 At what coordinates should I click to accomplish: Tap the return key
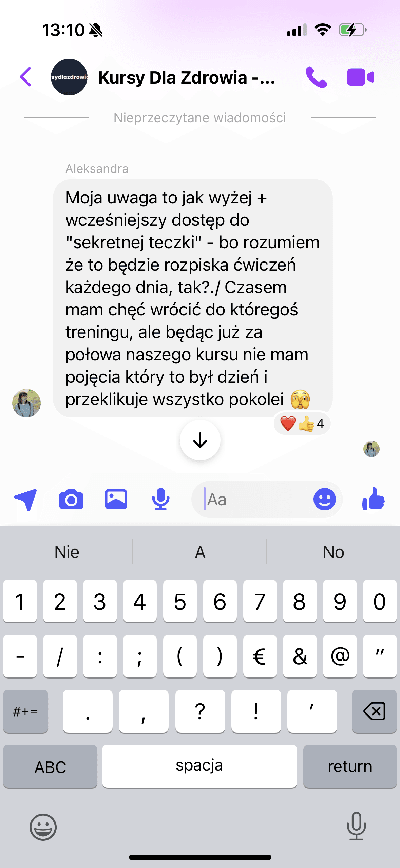tap(350, 766)
